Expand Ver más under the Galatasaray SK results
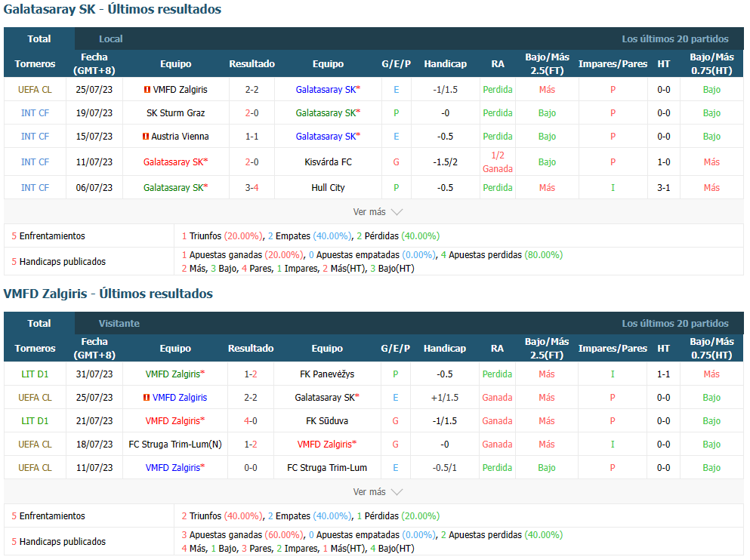 tap(378, 211)
